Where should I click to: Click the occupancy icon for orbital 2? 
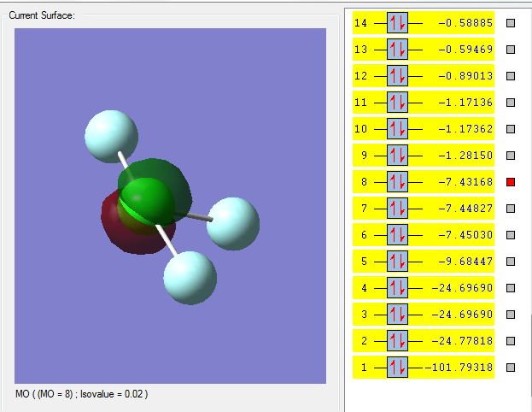click(398, 342)
